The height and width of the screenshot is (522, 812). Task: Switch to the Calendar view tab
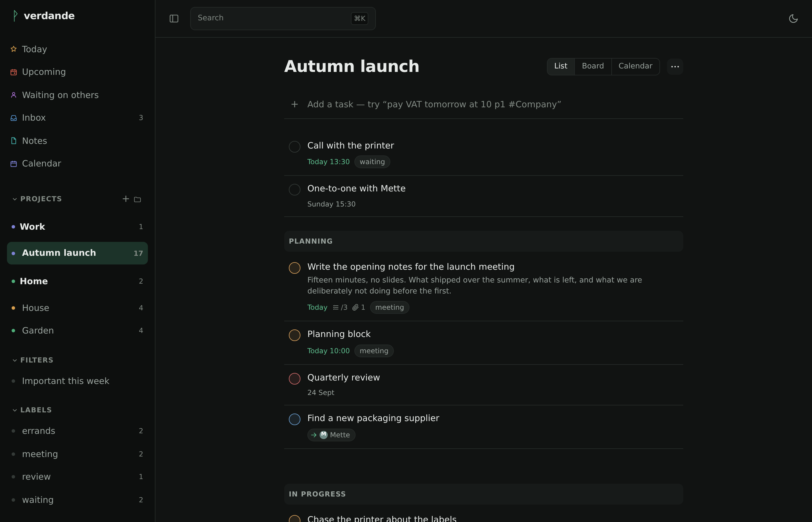pos(635,66)
